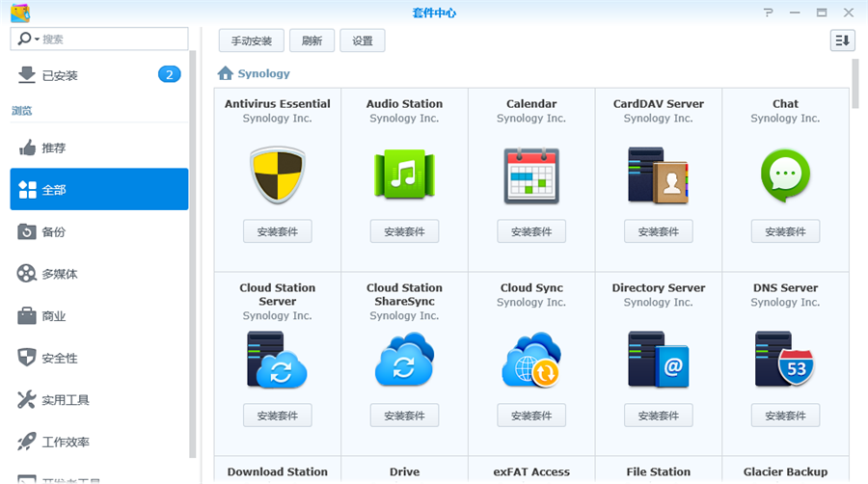Open 设置 settings button

(x=362, y=40)
